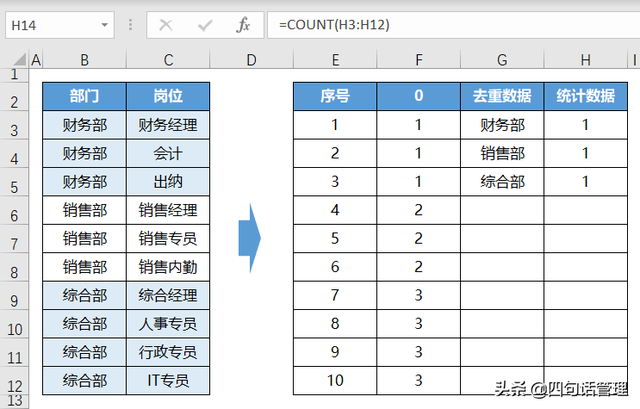Image resolution: width=640 pixels, height=409 pixels.
Task: Click the 销售部 cell beside 销售专员
Action: (84, 238)
